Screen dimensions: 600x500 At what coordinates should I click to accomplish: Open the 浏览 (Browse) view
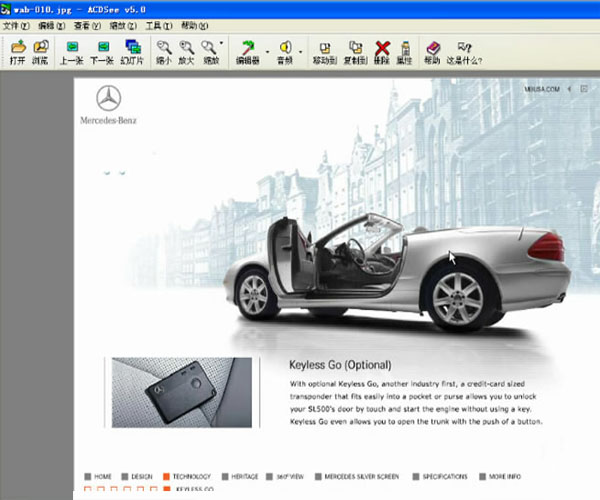(41, 51)
